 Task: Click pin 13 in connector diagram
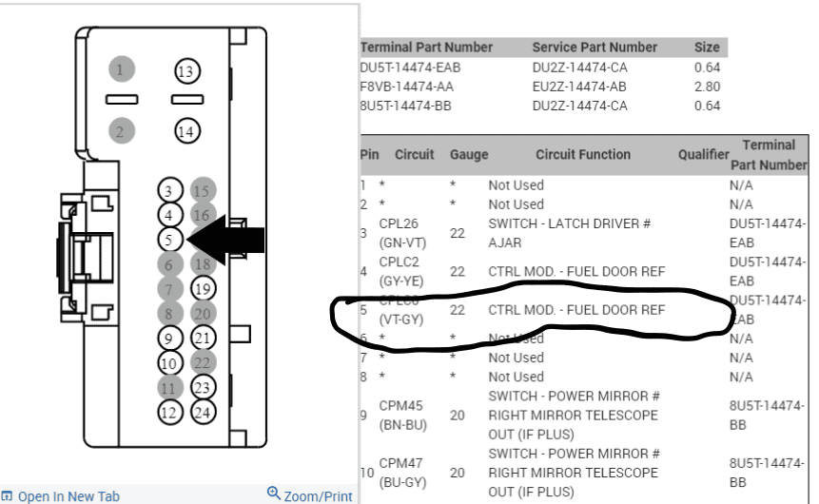(187, 71)
